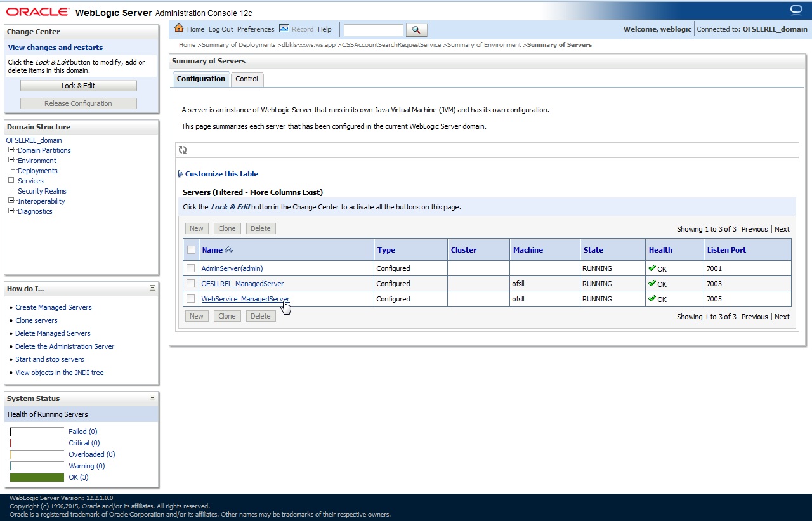Click Log Out in the toolbar
Screen dimensions: 812x521
(x=221, y=29)
